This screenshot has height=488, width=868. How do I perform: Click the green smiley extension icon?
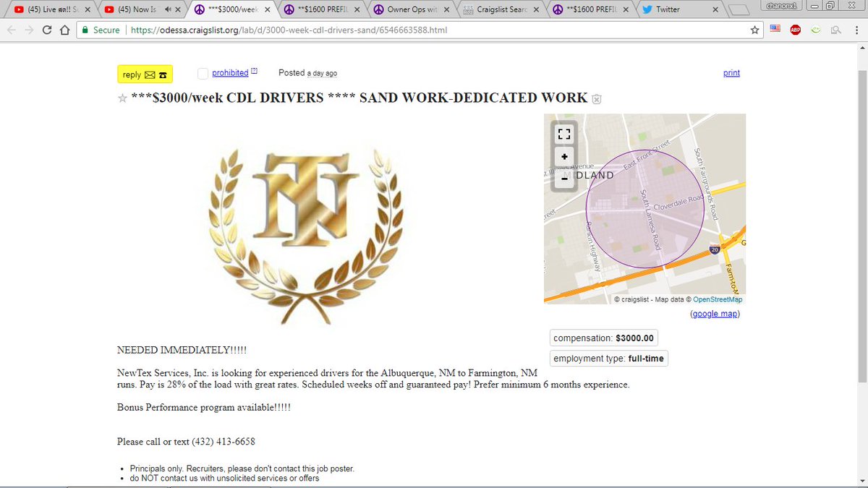click(815, 30)
